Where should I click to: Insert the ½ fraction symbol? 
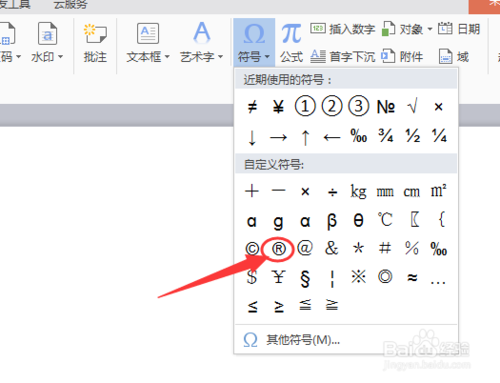[x=413, y=136]
